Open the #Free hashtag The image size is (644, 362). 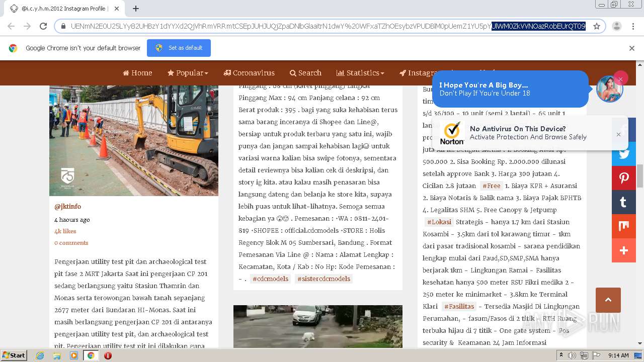[492, 186]
